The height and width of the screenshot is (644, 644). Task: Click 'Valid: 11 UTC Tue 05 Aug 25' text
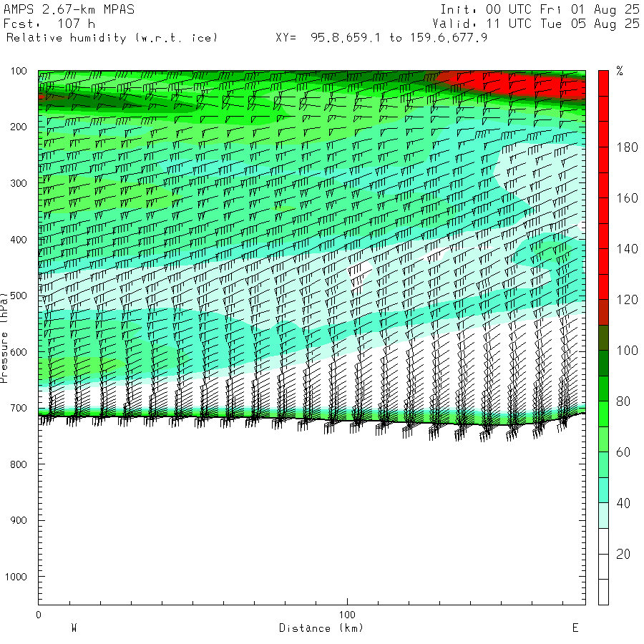pyautogui.click(x=535, y=24)
